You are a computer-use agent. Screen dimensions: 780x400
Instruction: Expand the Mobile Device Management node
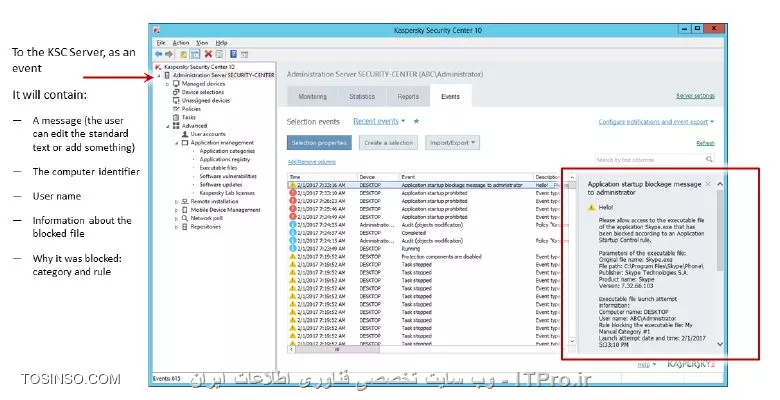pyautogui.click(x=177, y=210)
